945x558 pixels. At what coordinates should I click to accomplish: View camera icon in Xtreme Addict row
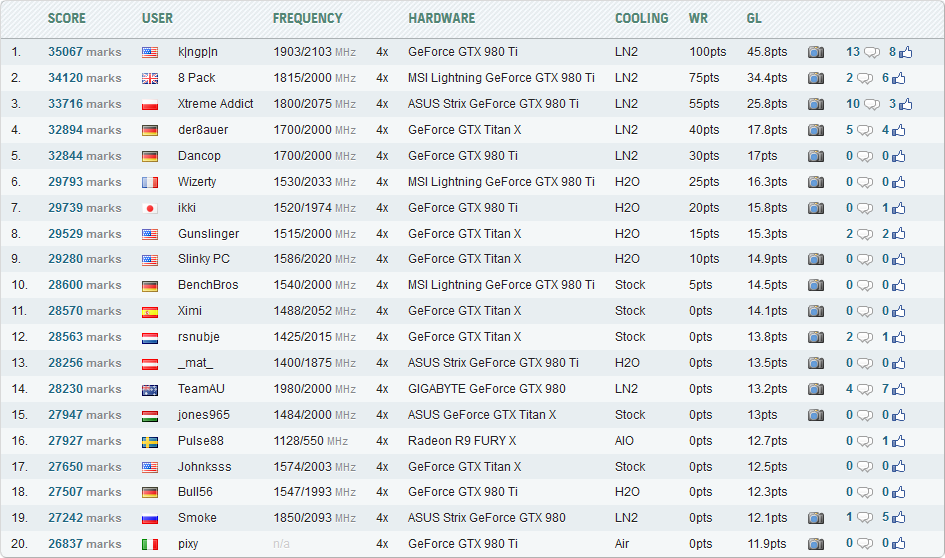tap(815, 104)
